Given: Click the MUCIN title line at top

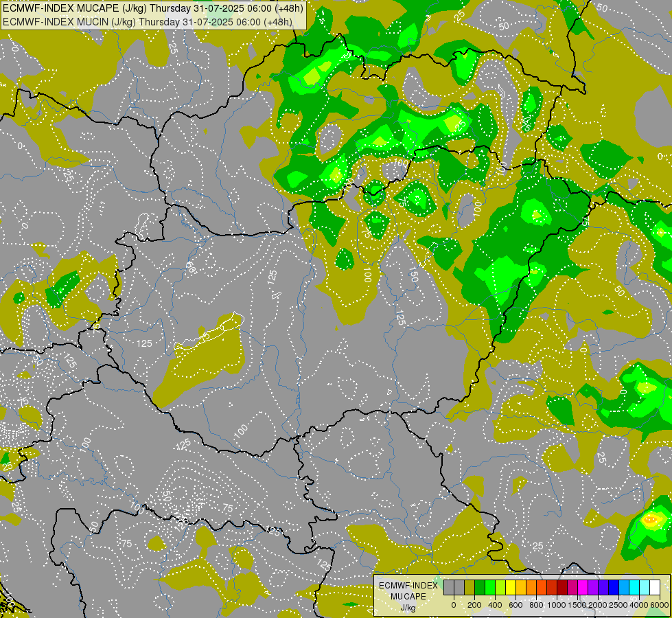Looking at the screenshot, I should click(148, 22).
